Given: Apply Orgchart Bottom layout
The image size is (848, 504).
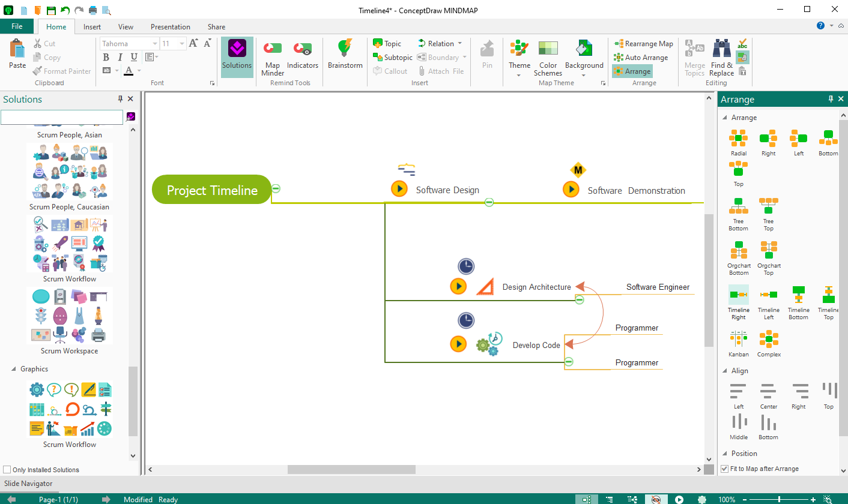Looking at the screenshot, I should (x=738, y=259).
